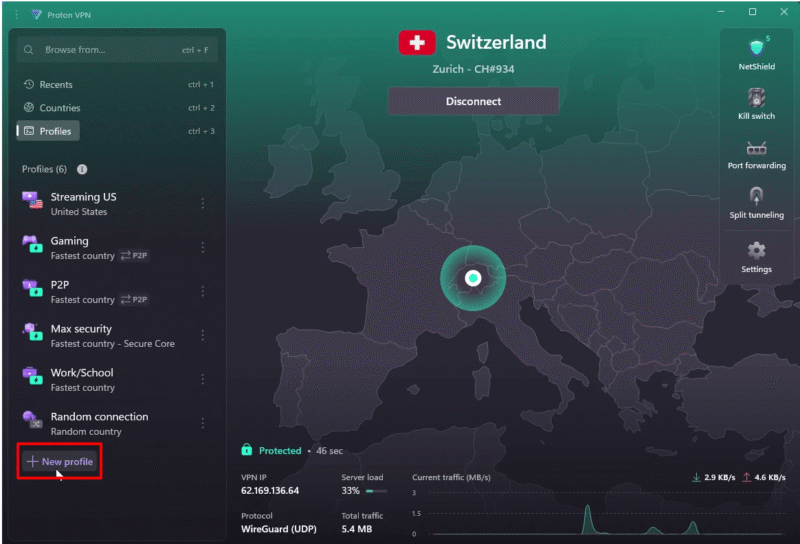Screen dimensions: 800x544
Task: Create a New profile
Action: click(60, 461)
